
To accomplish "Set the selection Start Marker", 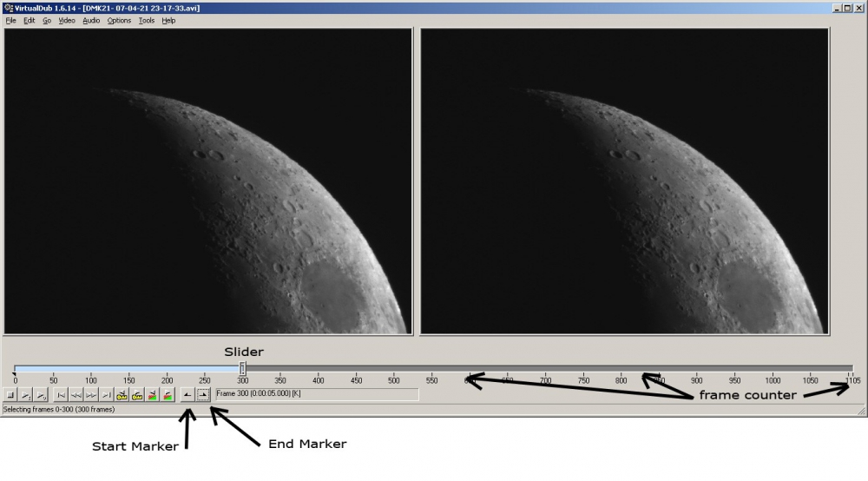I will (x=187, y=395).
